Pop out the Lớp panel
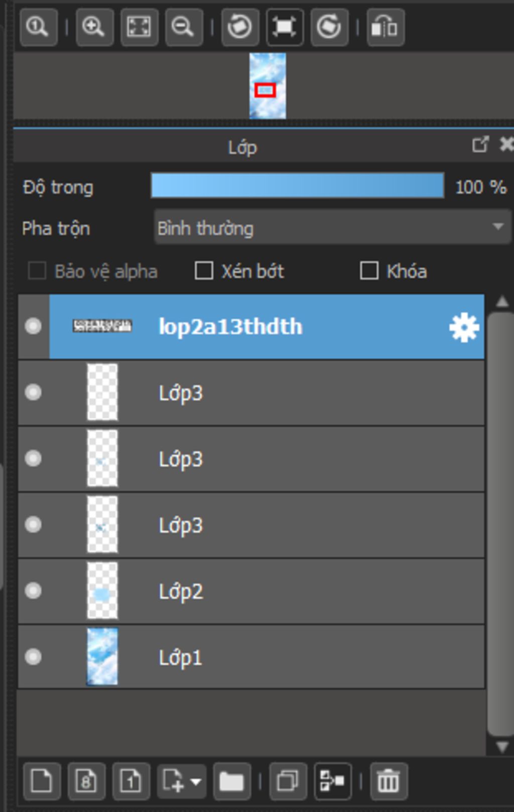Screen dimensions: 514x812 pyautogui.click(x=480, y=145)
